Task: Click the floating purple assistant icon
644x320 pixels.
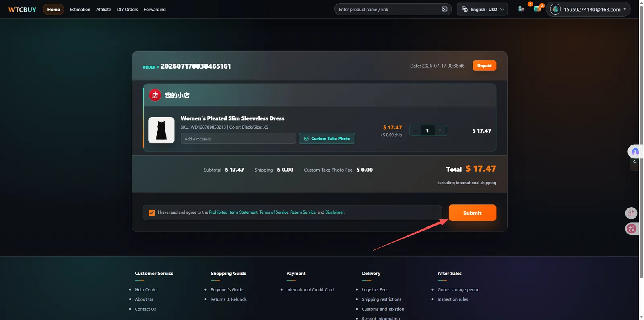Action: click(x=635, y=151)
